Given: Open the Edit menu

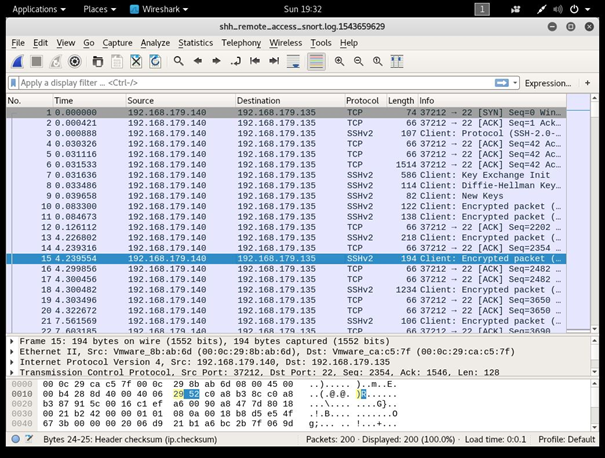Looking at the screenshot, I should [41, 43].
